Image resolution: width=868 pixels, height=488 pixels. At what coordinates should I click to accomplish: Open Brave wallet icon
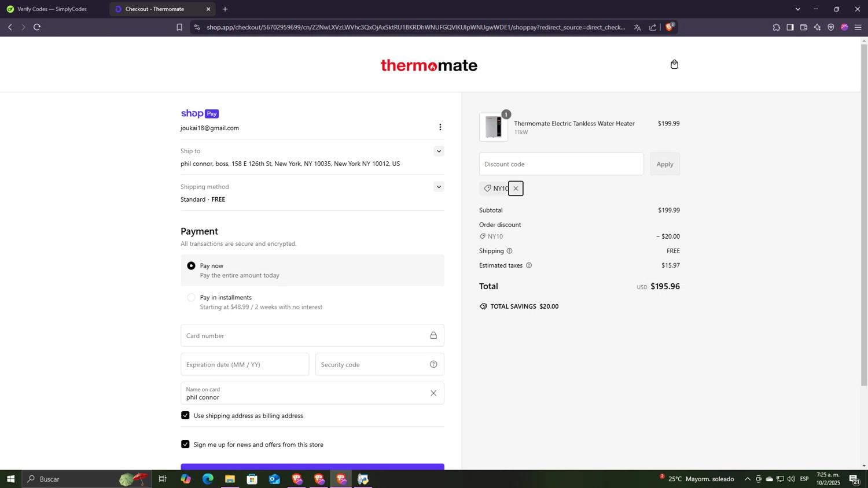804,27
